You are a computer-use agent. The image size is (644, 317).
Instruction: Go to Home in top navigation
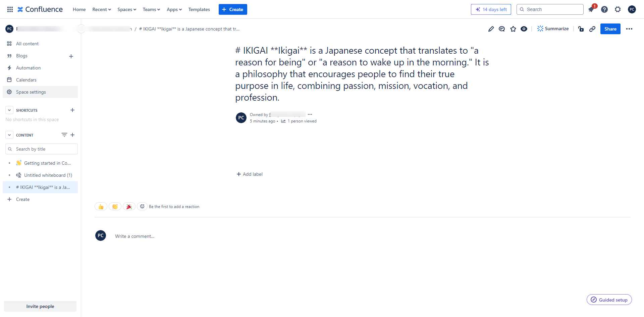point(79,9)
